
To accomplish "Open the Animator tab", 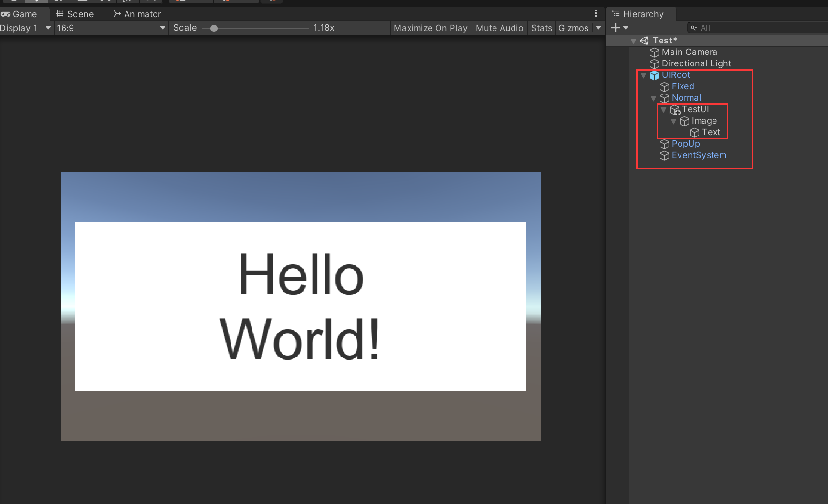I will (x=137, y=14).
